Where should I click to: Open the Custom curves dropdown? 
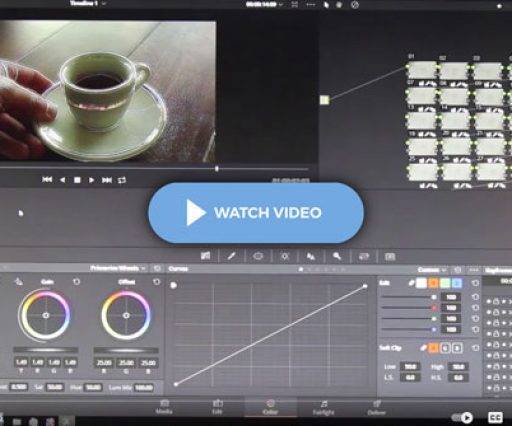[432, 270]
